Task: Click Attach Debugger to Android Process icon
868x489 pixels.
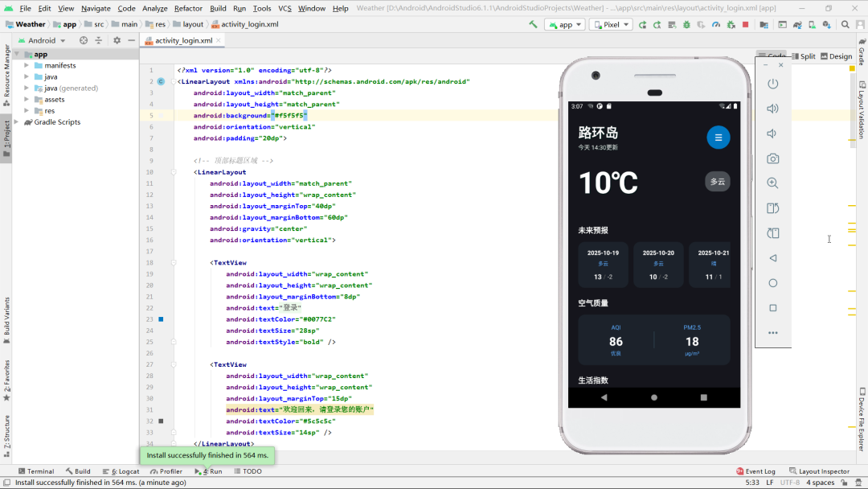Action: pyautogui.click(x=731, y=24)
